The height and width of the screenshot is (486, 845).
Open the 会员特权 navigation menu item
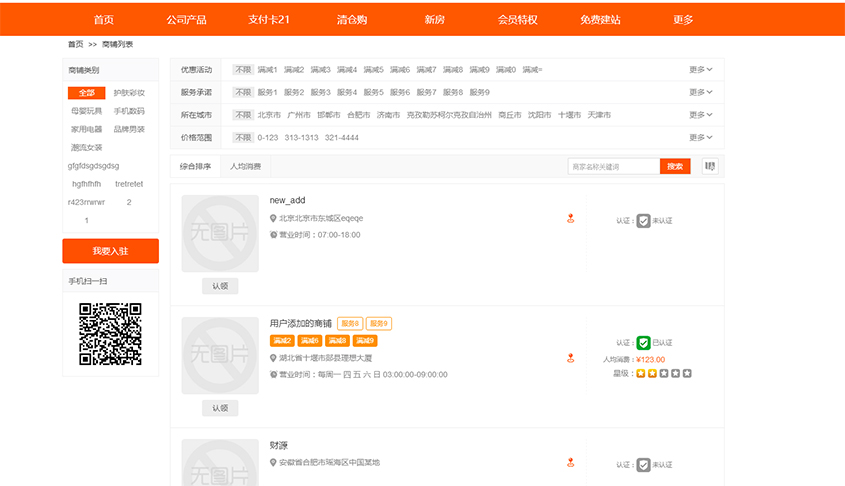(x=517, y=19)
